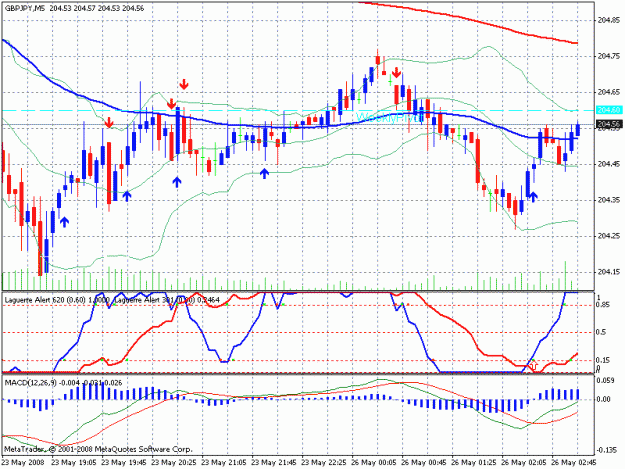Click the WeeklyPivot line label
Image resolution: width=625 pixels, height=469 pixels.
390,118
